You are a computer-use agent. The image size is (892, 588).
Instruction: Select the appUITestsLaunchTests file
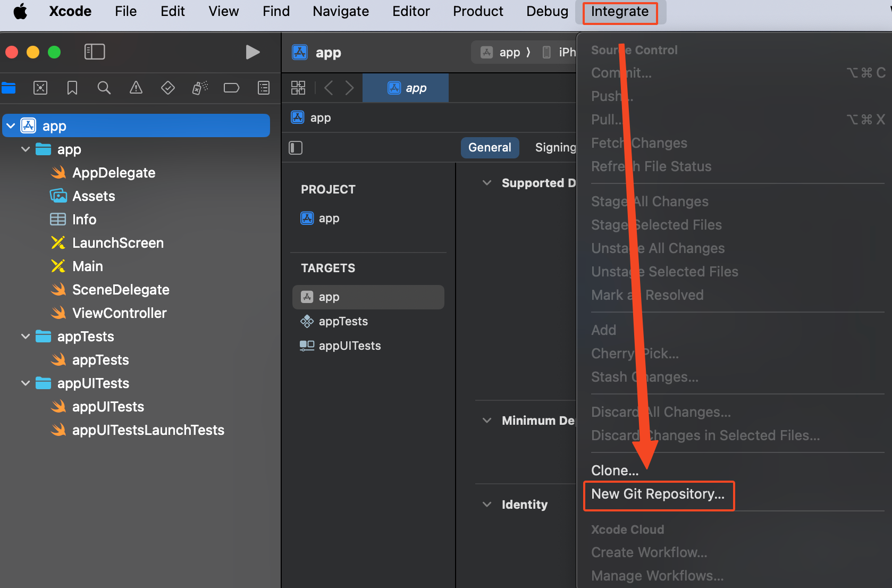[148, 430]
